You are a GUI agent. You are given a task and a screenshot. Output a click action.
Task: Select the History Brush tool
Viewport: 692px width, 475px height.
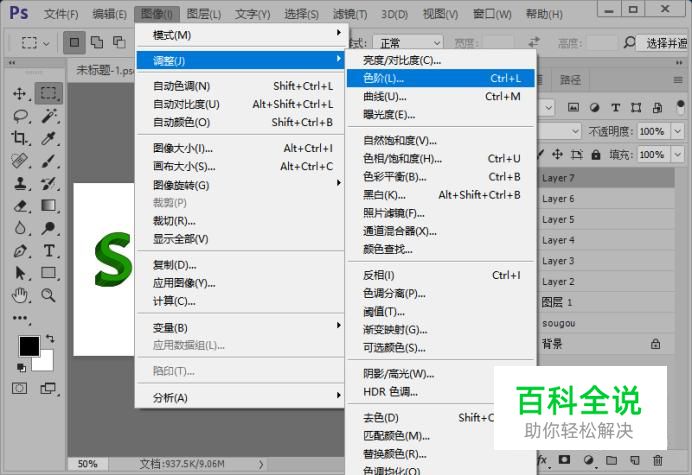[49, 183]
